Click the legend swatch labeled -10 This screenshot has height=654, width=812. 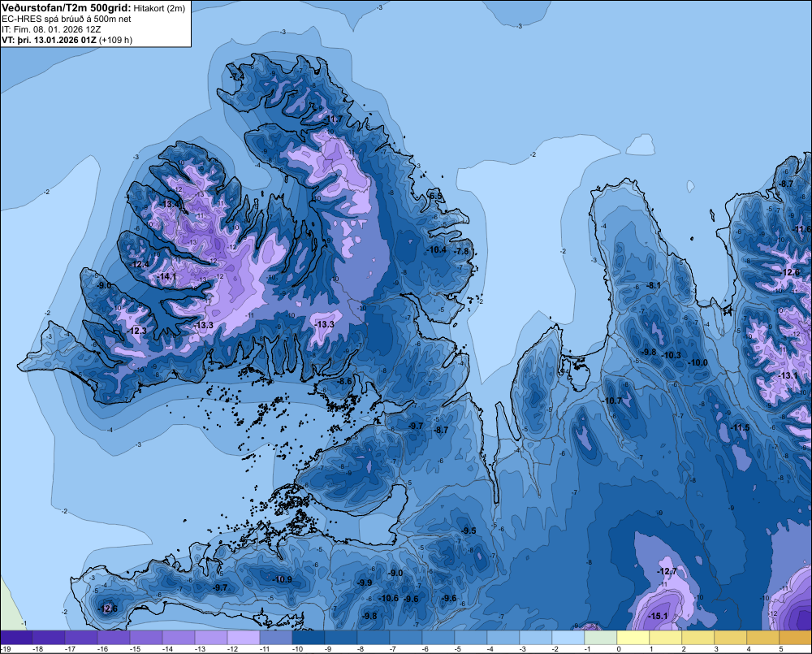[x=308, y=638]
